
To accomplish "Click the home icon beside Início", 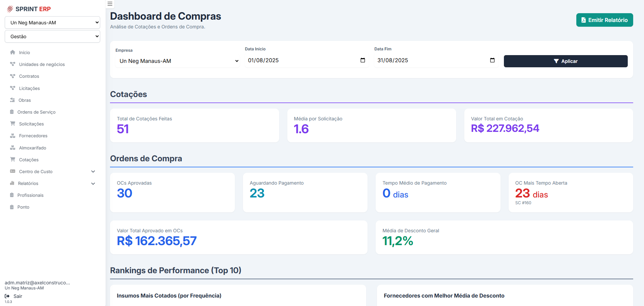I will (13, 52).
